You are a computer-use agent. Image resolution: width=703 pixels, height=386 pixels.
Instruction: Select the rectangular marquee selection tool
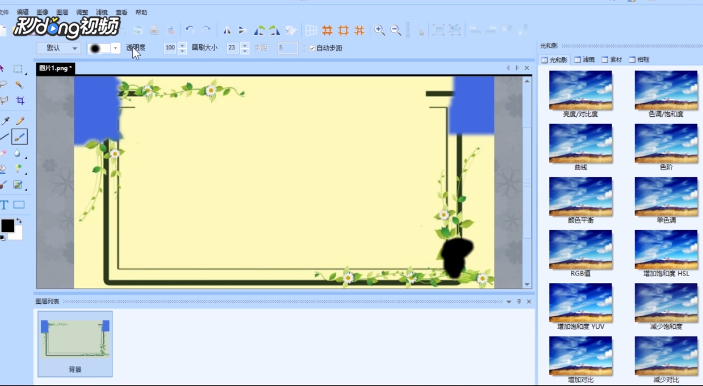pos(17,69)
